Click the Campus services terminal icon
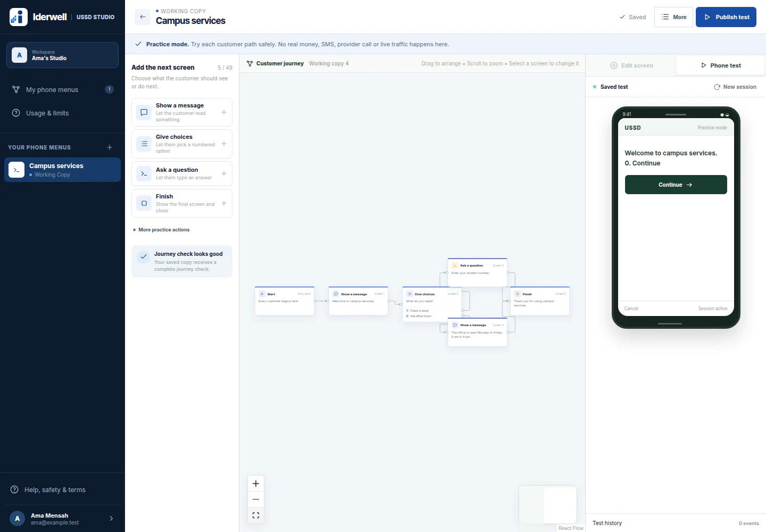Image resolution: width=766 pixels, height=532 pixels. [x=16, y=170]
